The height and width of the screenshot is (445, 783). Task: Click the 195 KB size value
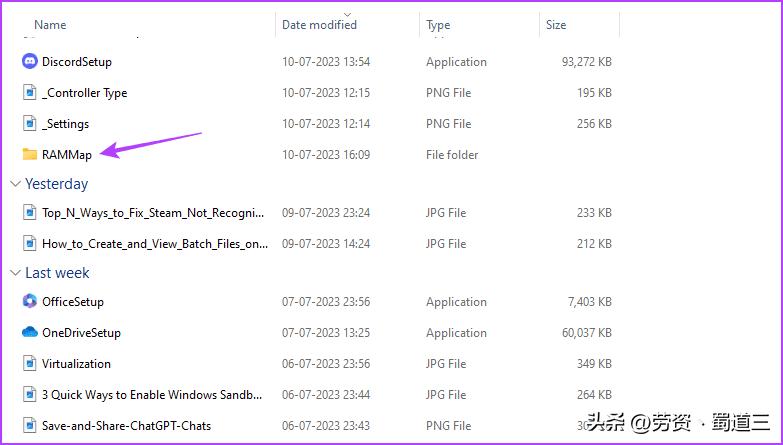pos(594,93)
